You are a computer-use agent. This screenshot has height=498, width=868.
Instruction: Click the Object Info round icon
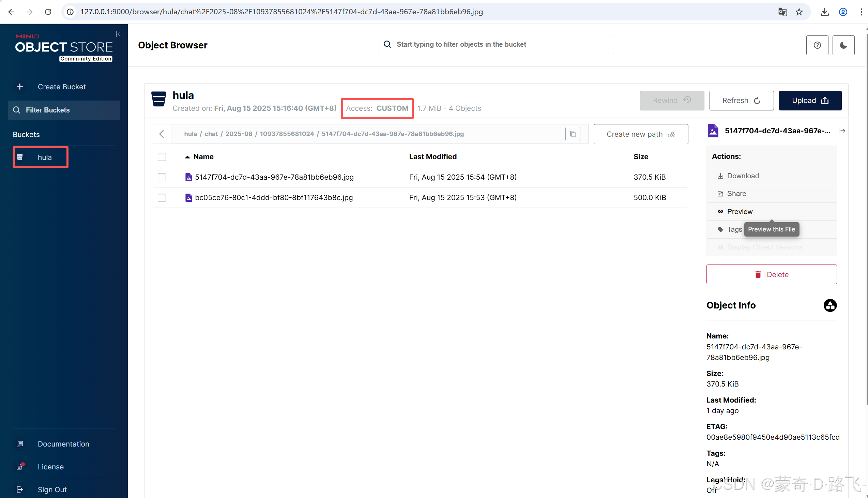pyautogui.click(x=830, y=305)
